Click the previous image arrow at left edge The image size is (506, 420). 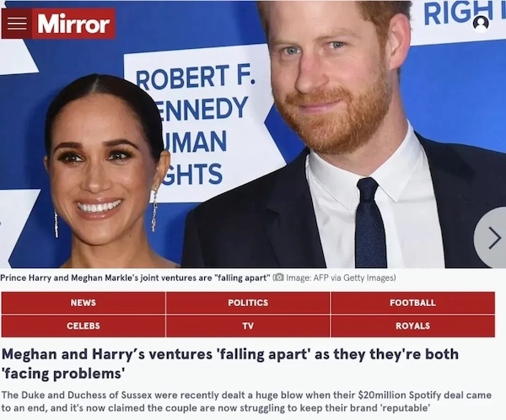tap(2, 223)
